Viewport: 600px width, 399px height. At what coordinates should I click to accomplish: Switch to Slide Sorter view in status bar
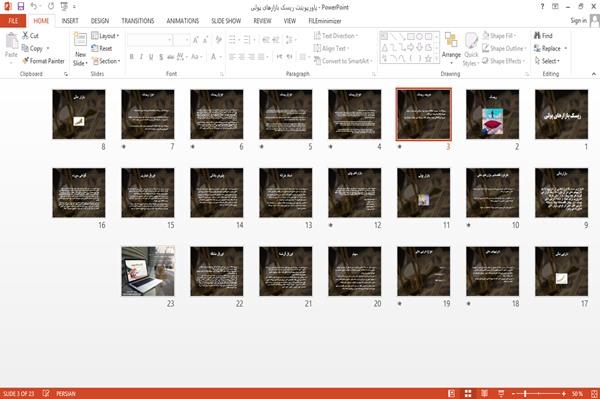point(468,393)
